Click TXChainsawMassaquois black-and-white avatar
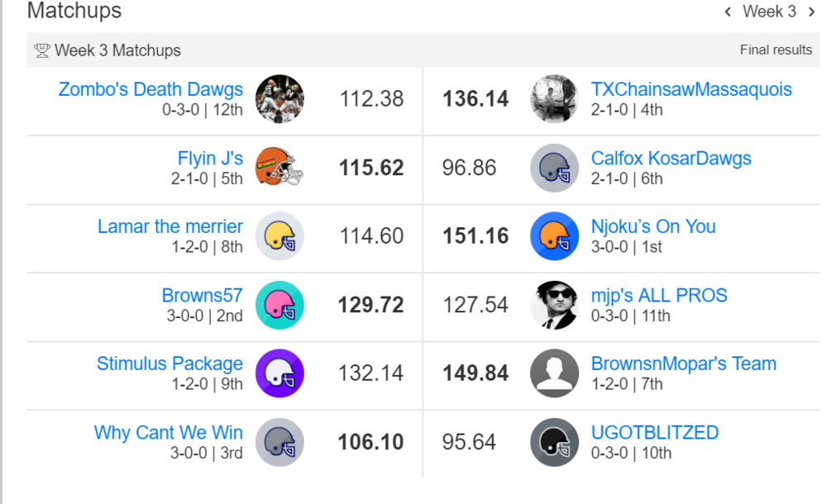Viewport: 827px width, 504px height. click(x=554, y=99)
